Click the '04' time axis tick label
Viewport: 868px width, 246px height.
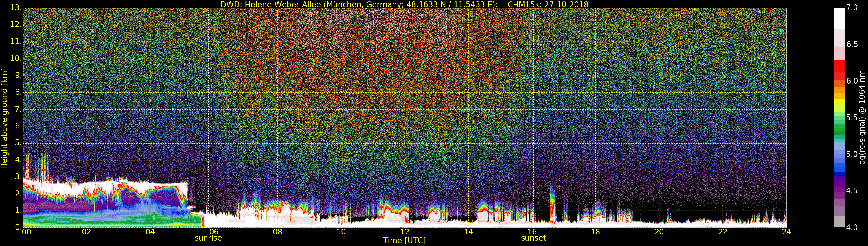[150, 232]
